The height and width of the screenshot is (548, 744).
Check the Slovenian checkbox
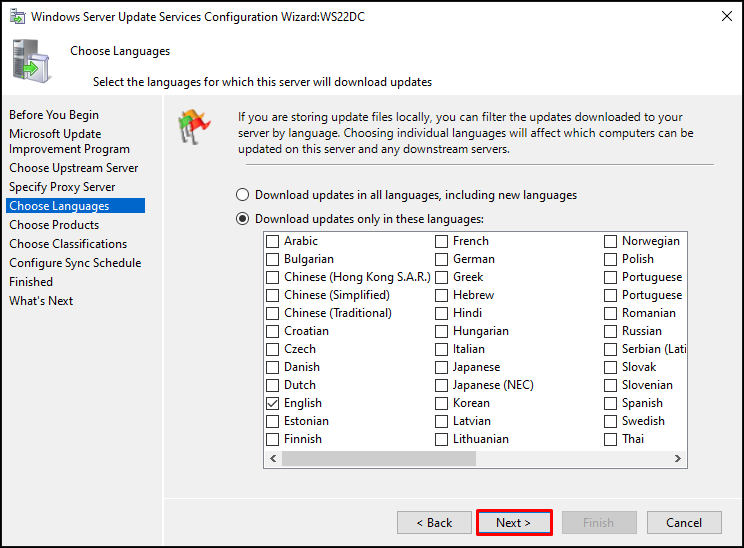[610, 386]
